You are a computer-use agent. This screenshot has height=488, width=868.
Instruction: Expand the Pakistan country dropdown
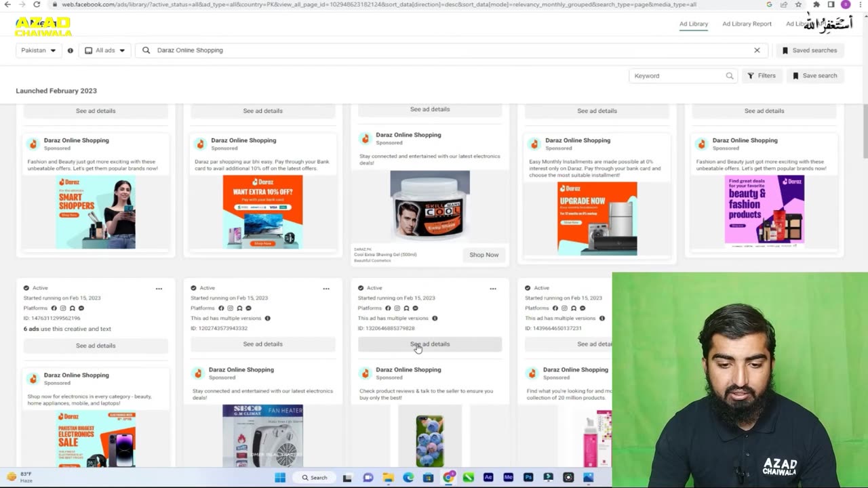click(39, 50)
